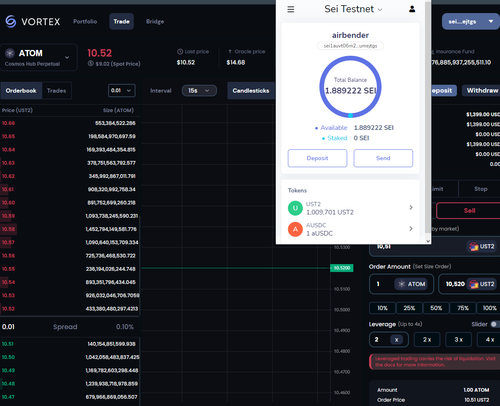Image resolution: width=500 pixels, height=406 pixels.
Task: Click the green UST2 token icon
Action: [x=295, y=208]
